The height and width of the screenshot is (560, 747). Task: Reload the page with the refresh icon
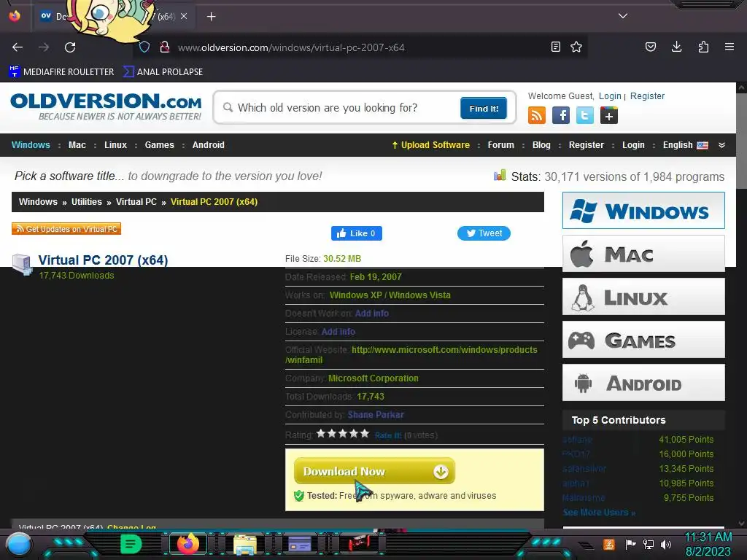tap(70, 47)
